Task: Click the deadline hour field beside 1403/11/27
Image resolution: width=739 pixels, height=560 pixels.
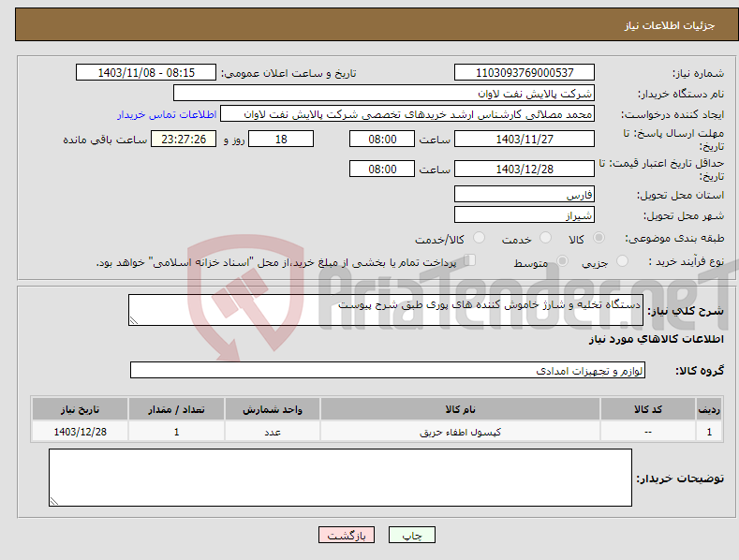Action: click(382, 139)
